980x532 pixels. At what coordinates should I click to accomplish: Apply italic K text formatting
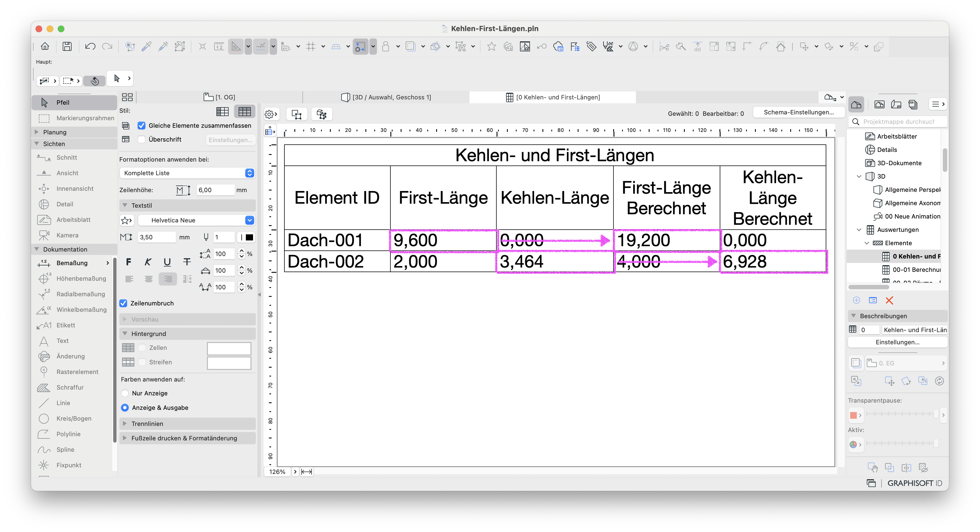(148, 262)
